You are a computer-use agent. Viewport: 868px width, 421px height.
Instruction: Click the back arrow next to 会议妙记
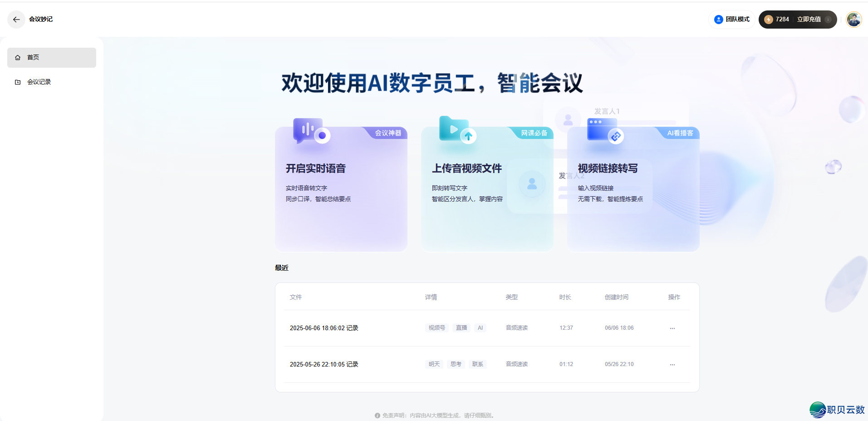click(x=16, y=20)
